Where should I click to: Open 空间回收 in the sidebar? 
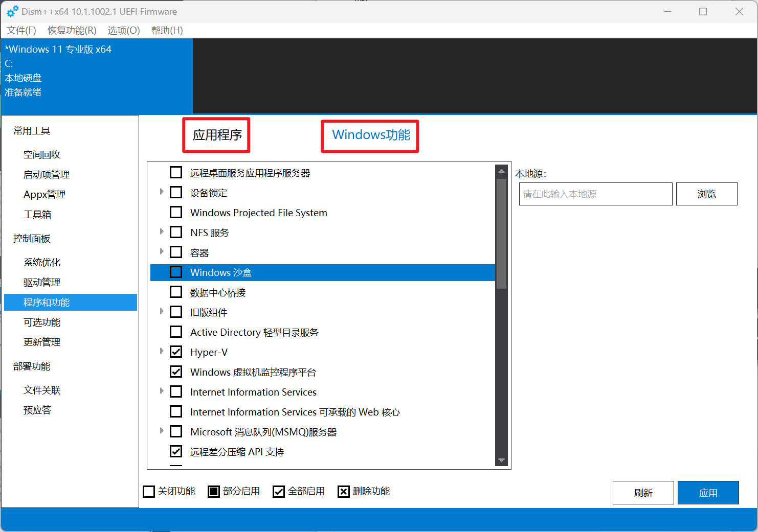point(42,154)
